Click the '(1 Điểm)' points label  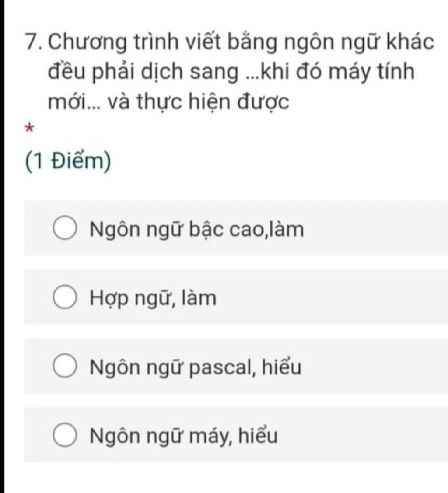tap(68, 161)
